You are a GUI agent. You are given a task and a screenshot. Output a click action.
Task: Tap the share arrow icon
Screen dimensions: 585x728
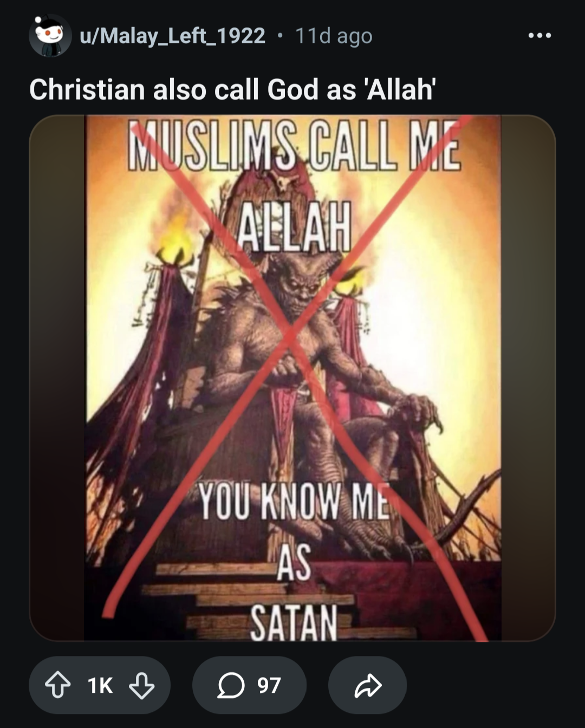coord(368,685)
